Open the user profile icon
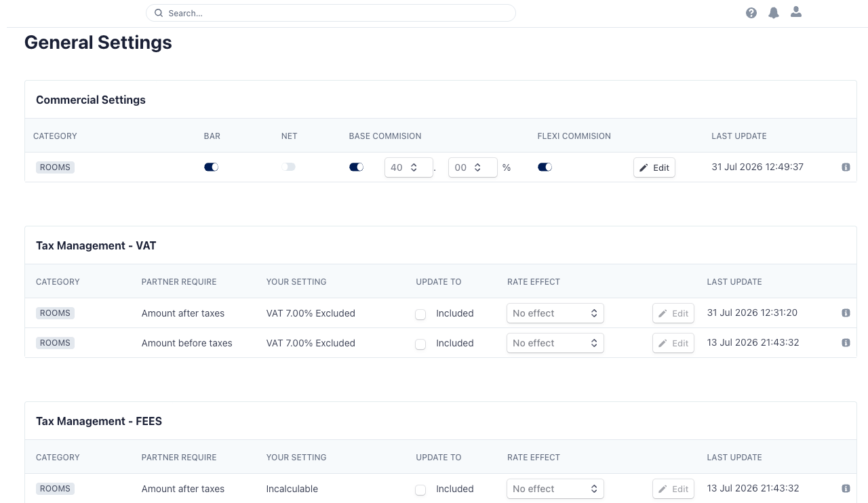 (796, 12)
